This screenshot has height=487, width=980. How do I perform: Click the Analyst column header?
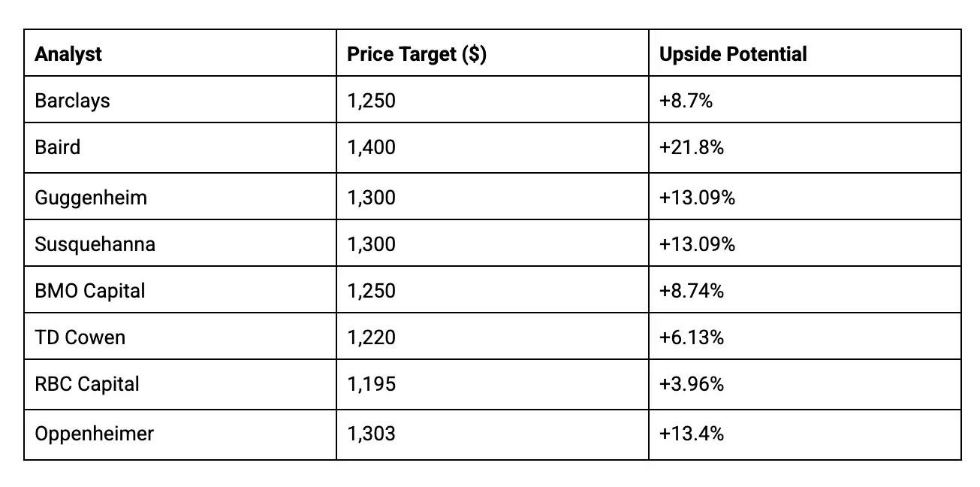68,54
